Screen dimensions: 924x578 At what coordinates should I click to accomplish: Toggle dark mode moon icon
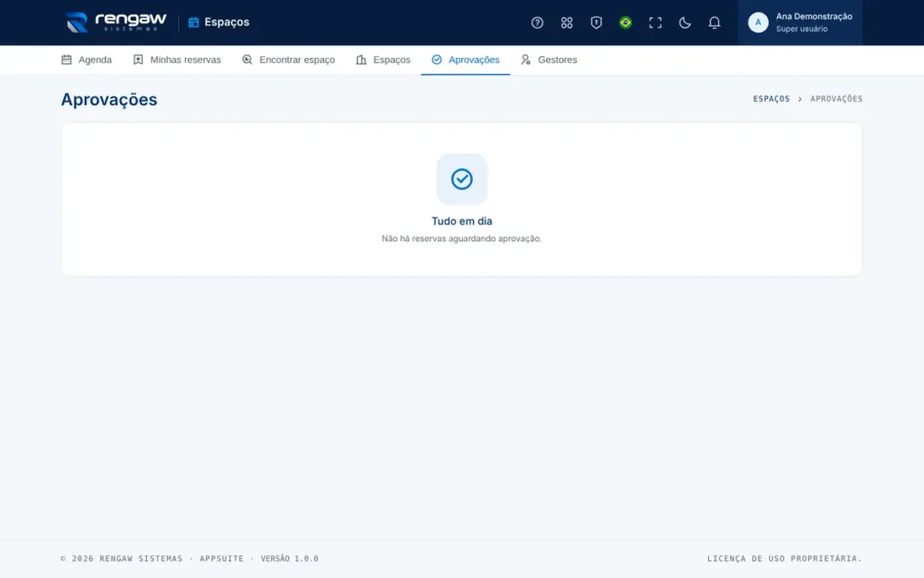click(x=684, y=23)
